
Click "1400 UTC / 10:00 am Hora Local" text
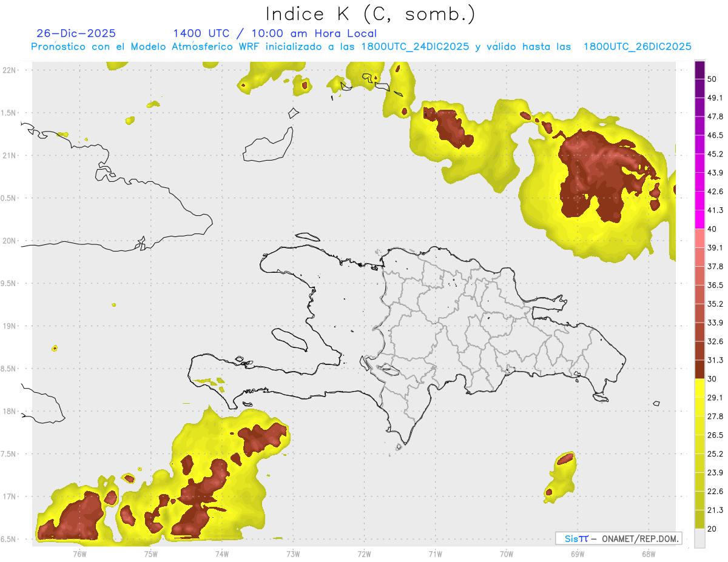pos(275,33)
